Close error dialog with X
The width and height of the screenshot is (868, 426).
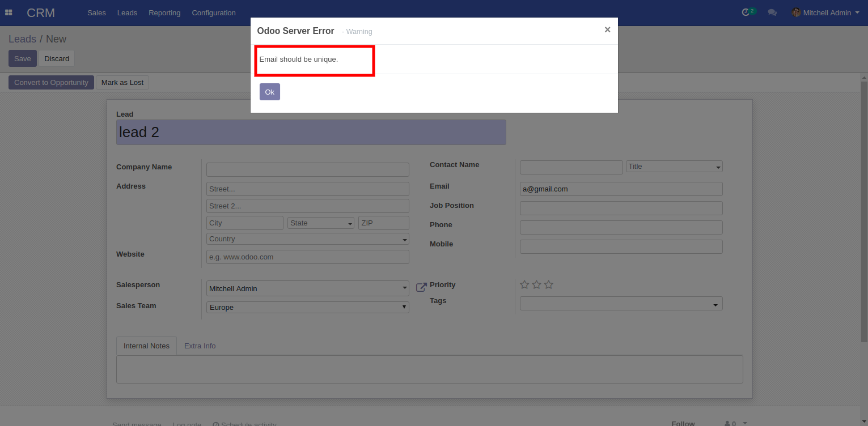(x=607, y=29)
